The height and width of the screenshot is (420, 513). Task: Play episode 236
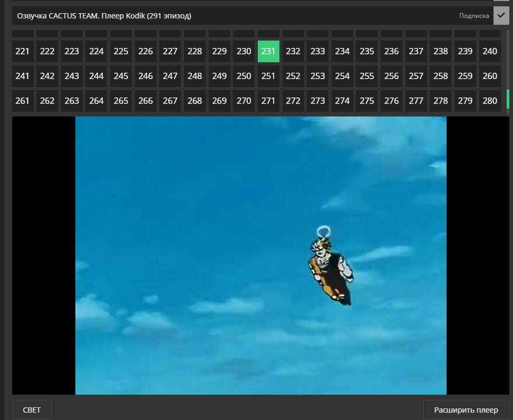click(392, 51)
